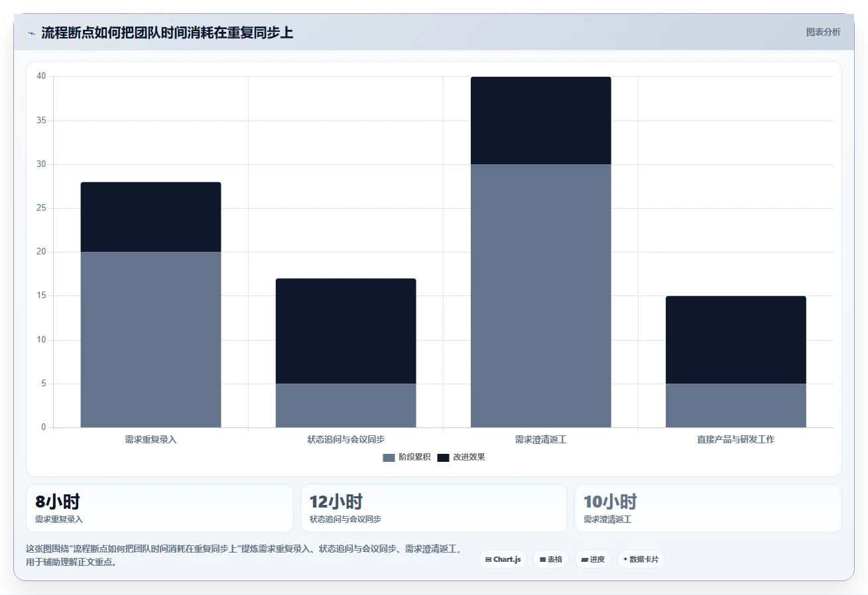868x595 pixels.
Task: Click gray 阶段累积 bar for 状态追问与会议同步
Action: coord(345,406)
